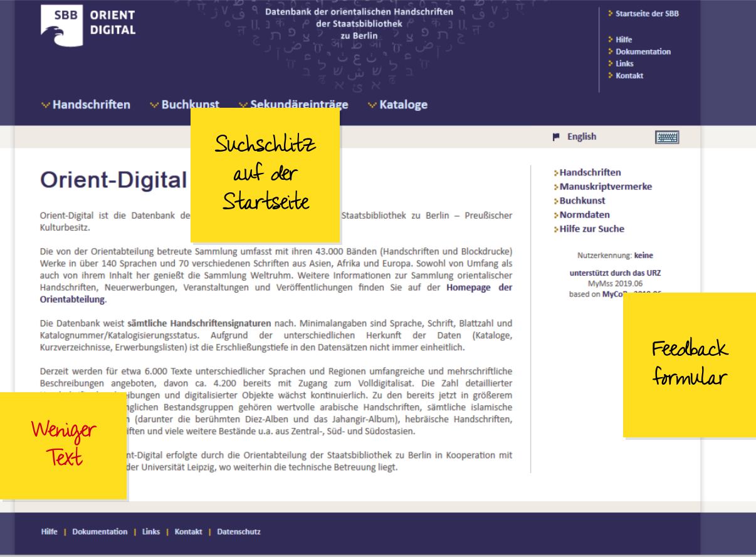Open the Handschriften menu in the navigation bar
756x557 pixels.
coord(92,105)
